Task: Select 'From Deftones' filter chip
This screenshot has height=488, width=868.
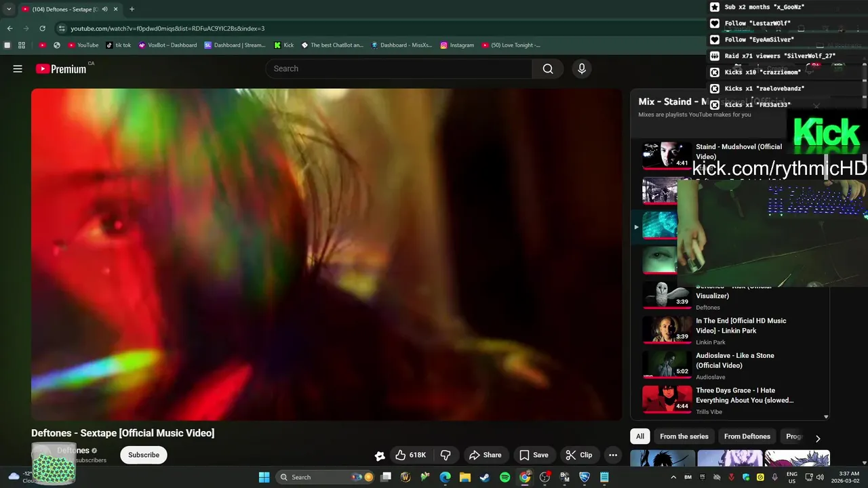Action: [747, 436]
